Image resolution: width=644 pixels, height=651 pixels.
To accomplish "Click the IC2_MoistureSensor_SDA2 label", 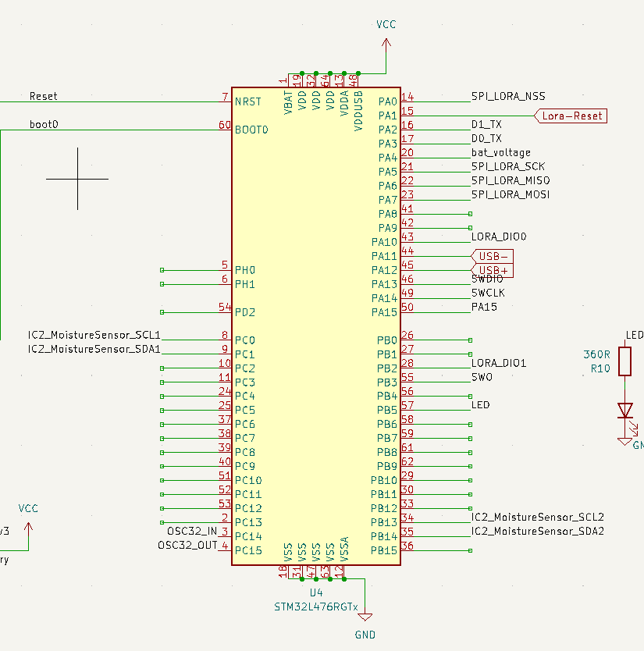I will click(538, 532).
